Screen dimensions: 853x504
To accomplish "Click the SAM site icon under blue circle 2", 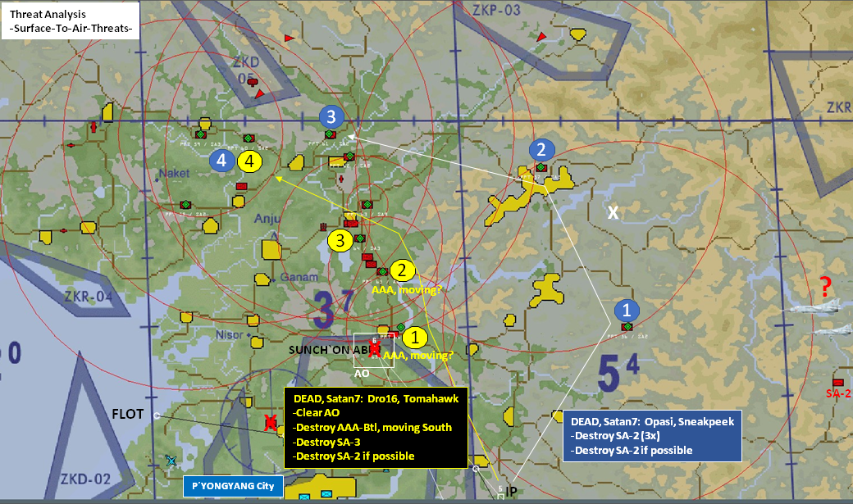I will (x=541, y=167).
